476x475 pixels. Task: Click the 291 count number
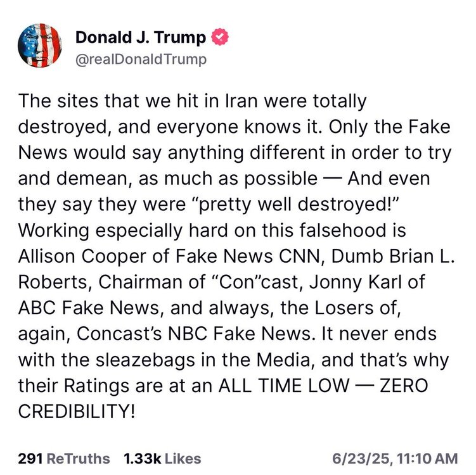pyautogui.click(x=30, y=459)
